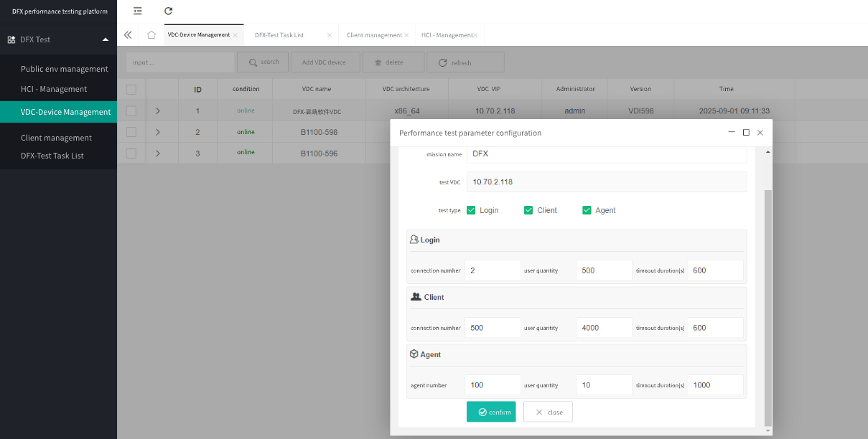Close the DFX-Test Task List tab
868x439 pixels.
click(330, 35)
